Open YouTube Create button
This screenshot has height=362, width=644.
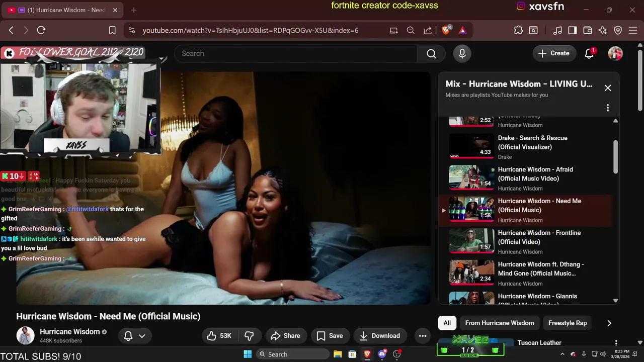[554, 53]
